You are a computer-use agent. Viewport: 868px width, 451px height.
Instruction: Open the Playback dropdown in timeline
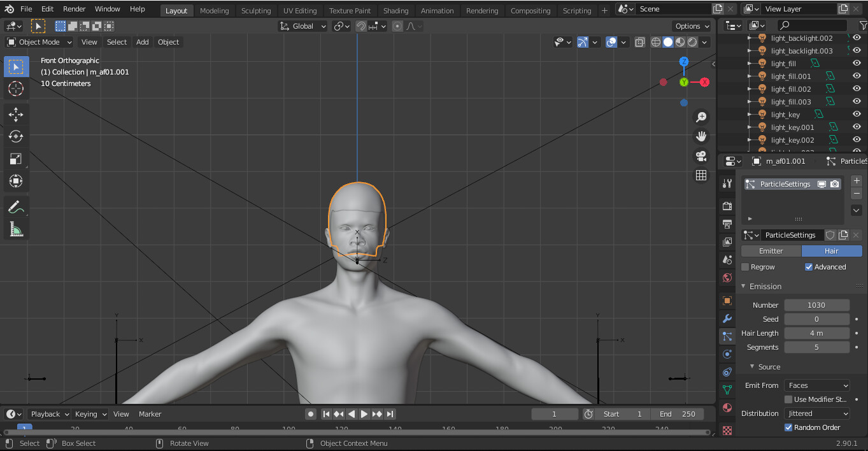coord(48,414)
